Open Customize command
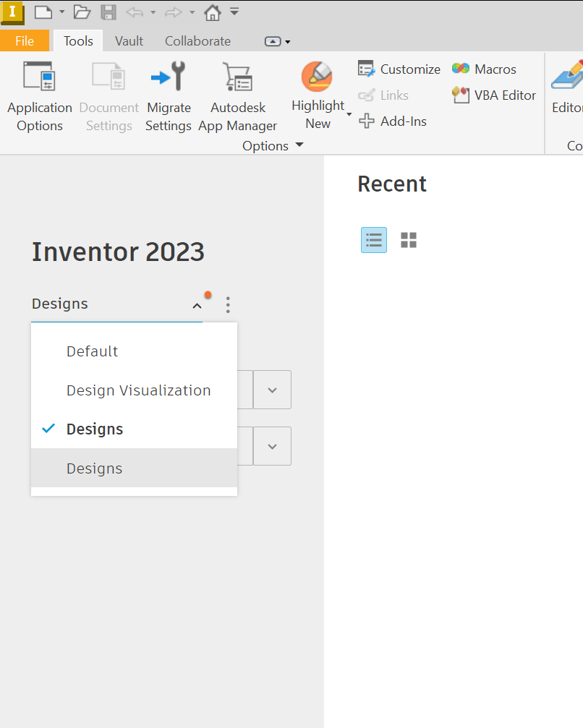This screenshot has width=583, height=728. coord(399,69)
